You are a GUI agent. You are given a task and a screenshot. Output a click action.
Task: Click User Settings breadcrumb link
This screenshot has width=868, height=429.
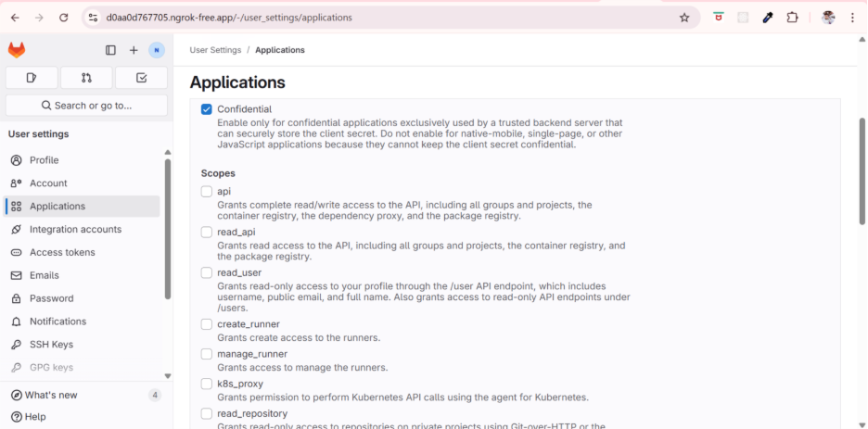tap(215, 50)
